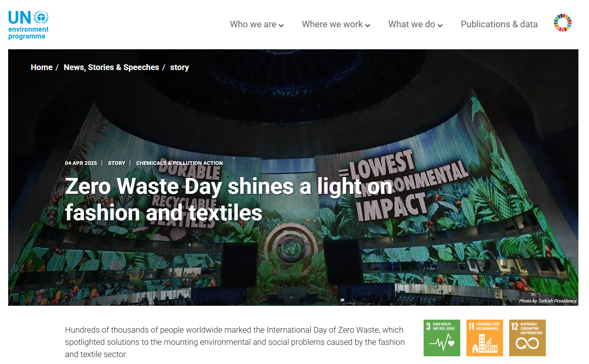This screenshot has height=364, width=589.
Task: Open the SDG color wheel icon
Action: [563, 23]
